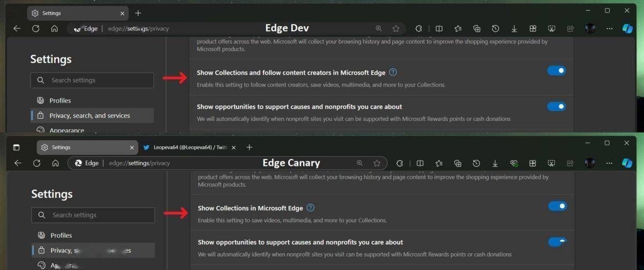
Task: Open Copilot in the Edge Canary window
Action: coord(627,163)
